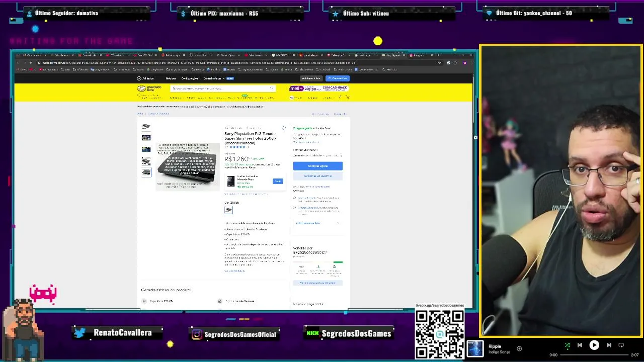Open the shopping cart icon

point(347,98)
